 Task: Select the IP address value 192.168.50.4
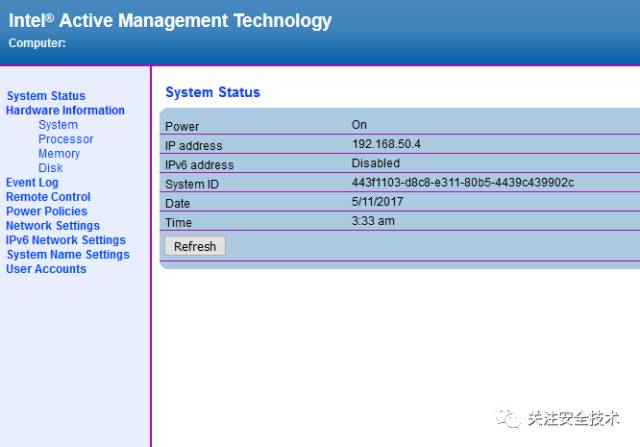click(x=386, y=144)
